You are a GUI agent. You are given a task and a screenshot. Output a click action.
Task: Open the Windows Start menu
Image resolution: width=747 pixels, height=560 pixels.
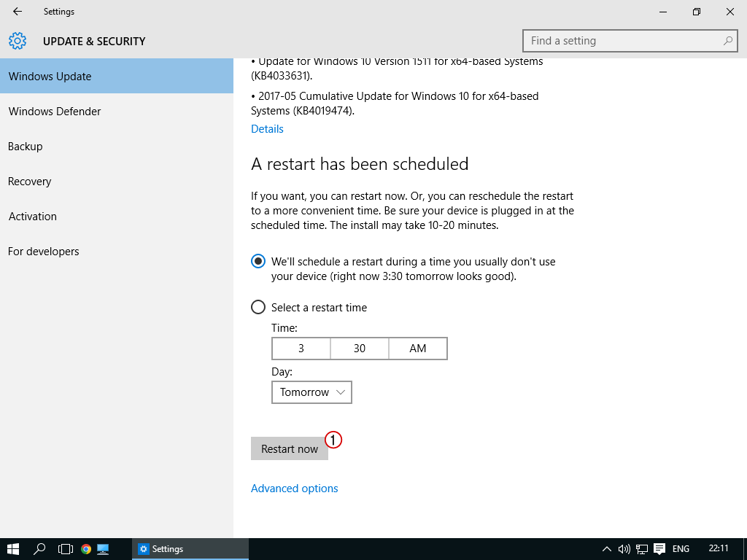coord(13,548)
